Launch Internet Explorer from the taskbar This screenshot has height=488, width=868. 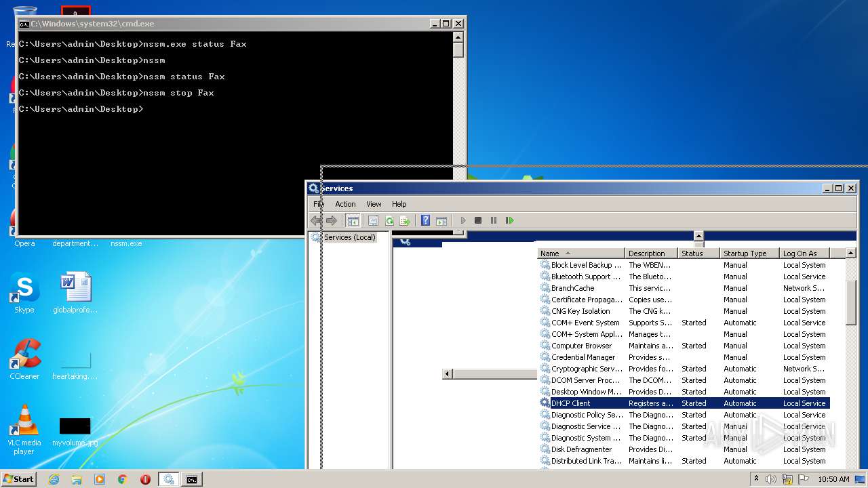pos(54,479)
